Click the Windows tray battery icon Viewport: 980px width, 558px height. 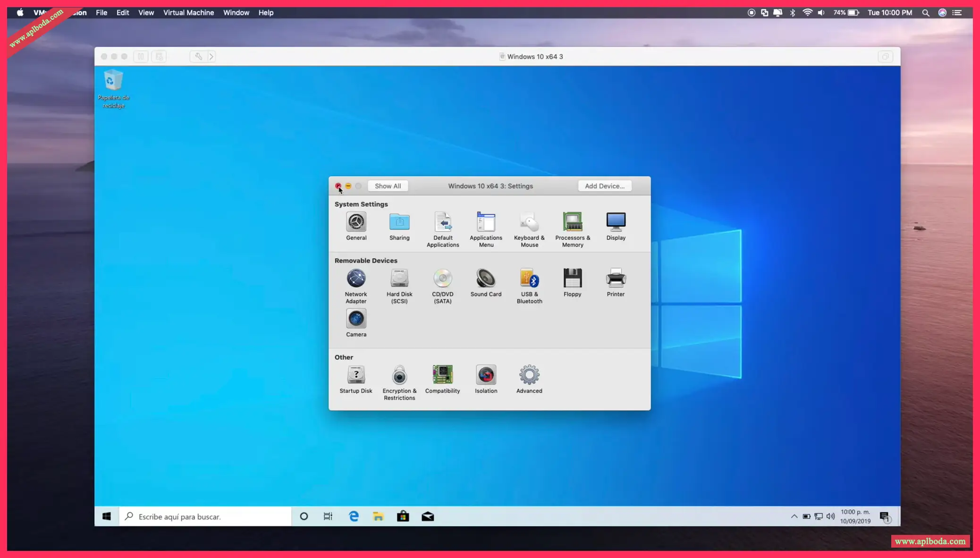806,516
